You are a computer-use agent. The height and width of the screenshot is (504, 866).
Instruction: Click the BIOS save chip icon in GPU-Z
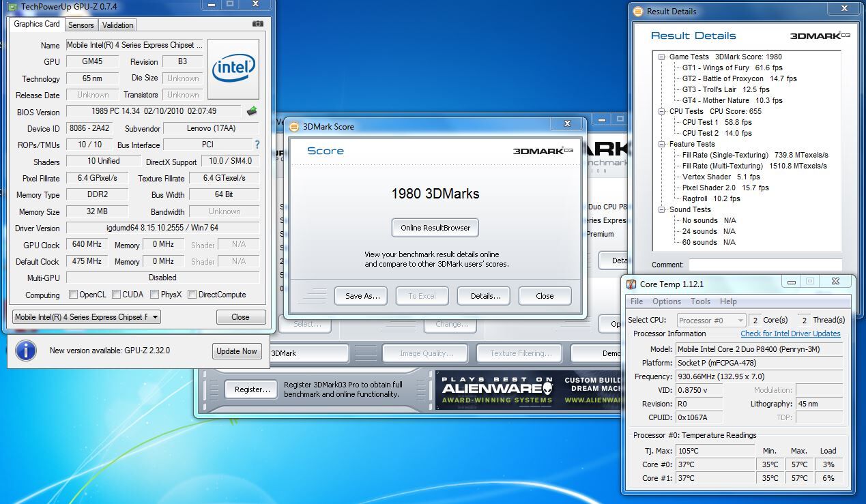[x=252, y=111]
